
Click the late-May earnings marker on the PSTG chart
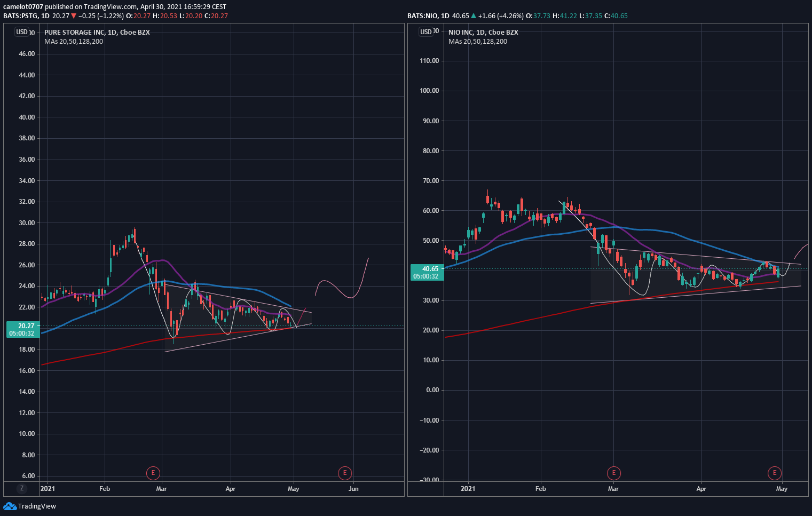coord(345,473)
